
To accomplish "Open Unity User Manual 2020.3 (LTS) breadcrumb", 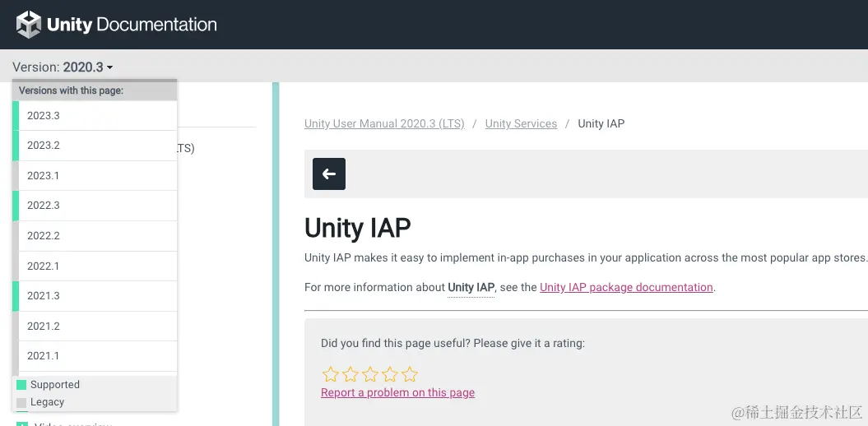I will (384, 123).
